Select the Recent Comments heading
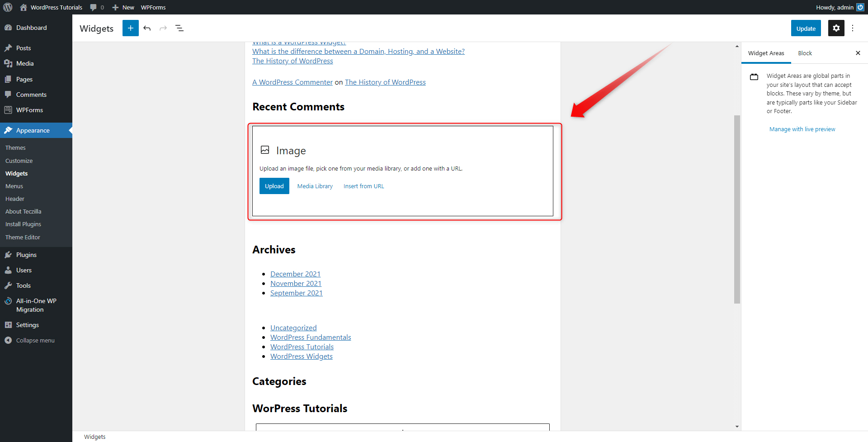Screen dimensions: 868x442 point(298,107)
